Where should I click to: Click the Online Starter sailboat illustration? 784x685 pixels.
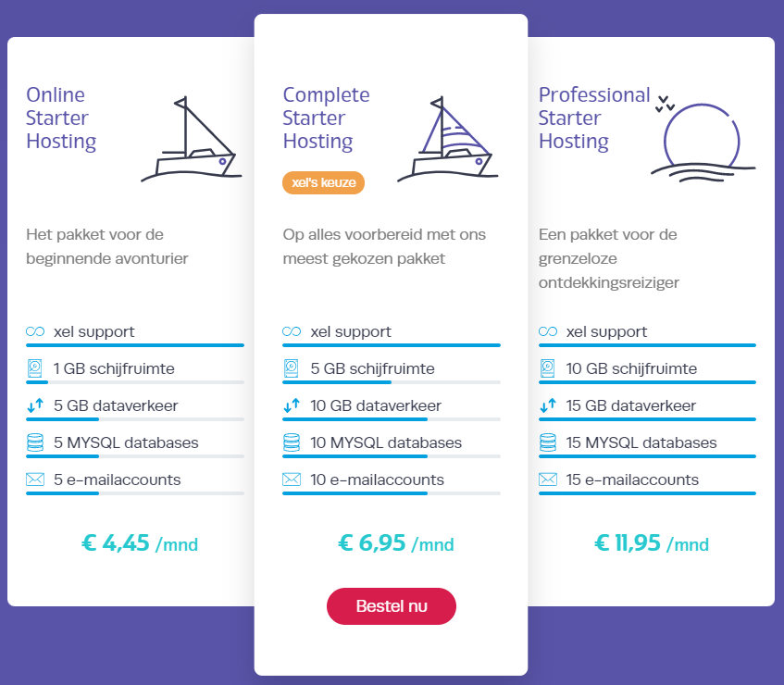click(x=192, y=139)
